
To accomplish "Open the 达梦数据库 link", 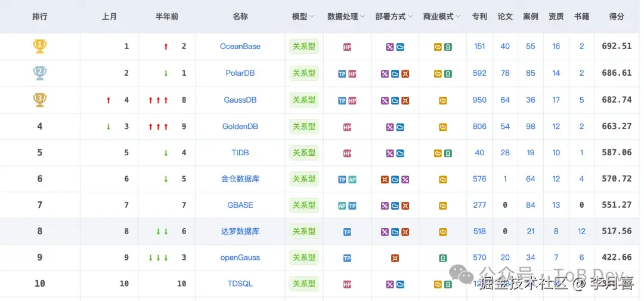I will point(240,232).
